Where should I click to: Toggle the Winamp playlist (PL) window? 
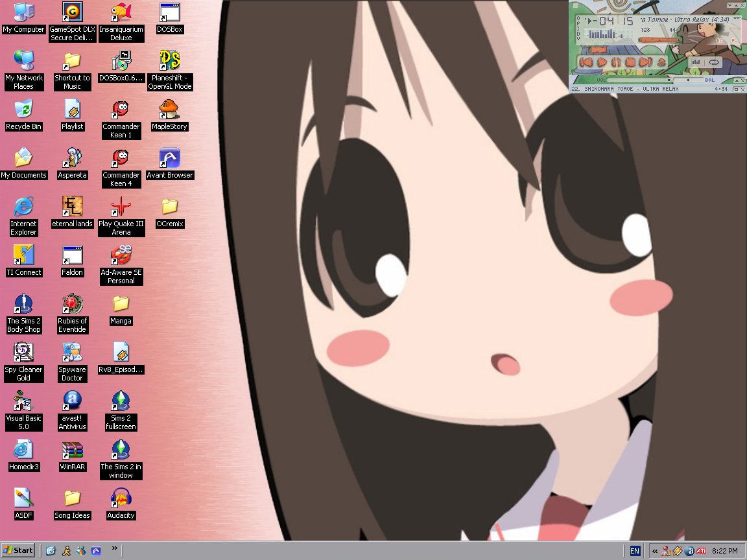[x=734, y=40]
